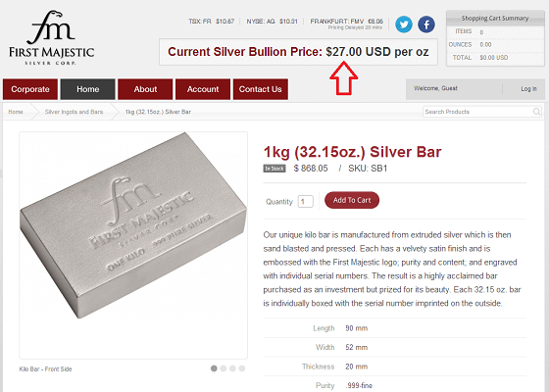Click the Add To Cart button
The height and width of the screenshot is (392, 549).
pos(352,200)
